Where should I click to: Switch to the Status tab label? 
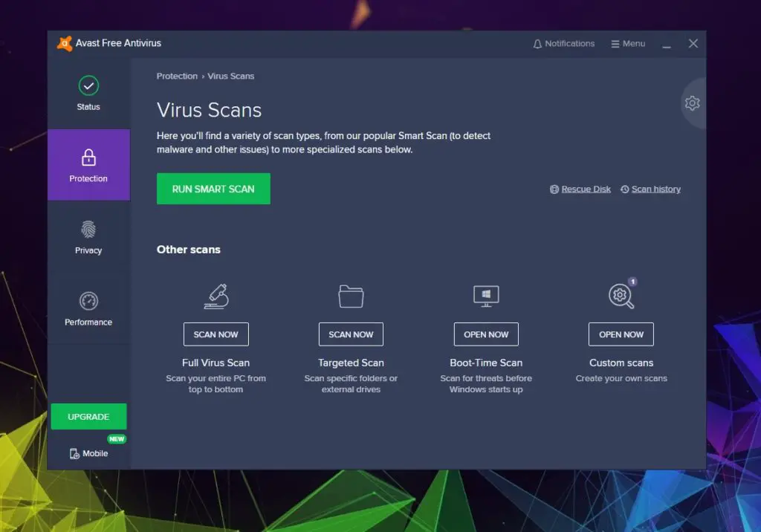(88, 107)
